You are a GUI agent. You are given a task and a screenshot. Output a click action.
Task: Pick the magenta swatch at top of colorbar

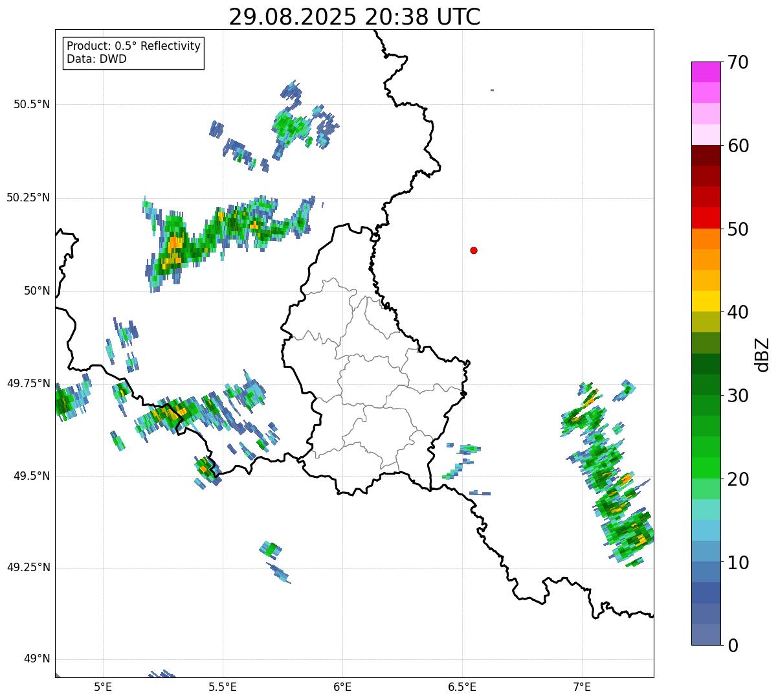[706, 72]
